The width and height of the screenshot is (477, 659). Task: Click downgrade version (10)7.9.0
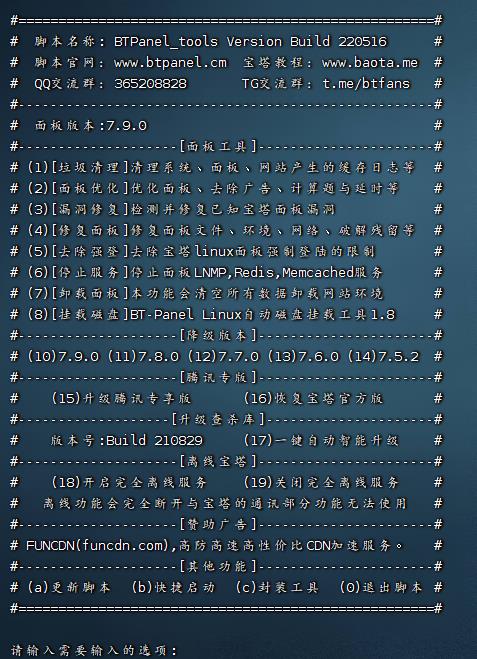(x=63, y=357)
